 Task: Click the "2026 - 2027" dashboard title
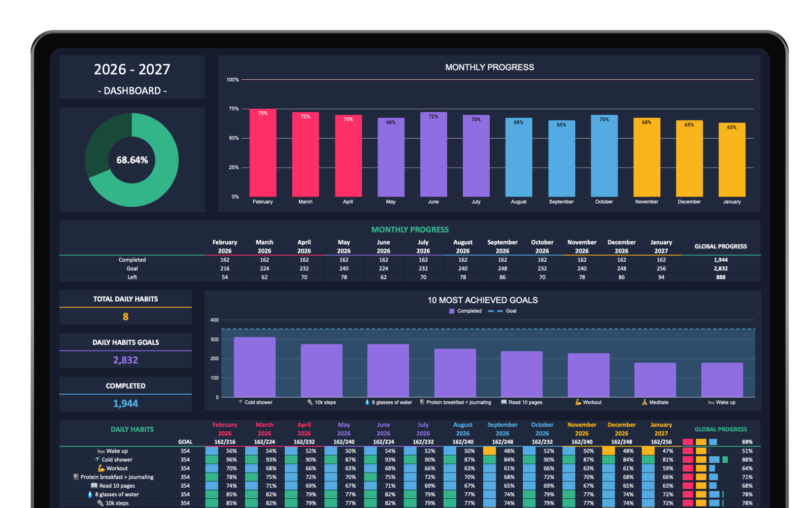point(132,69)
